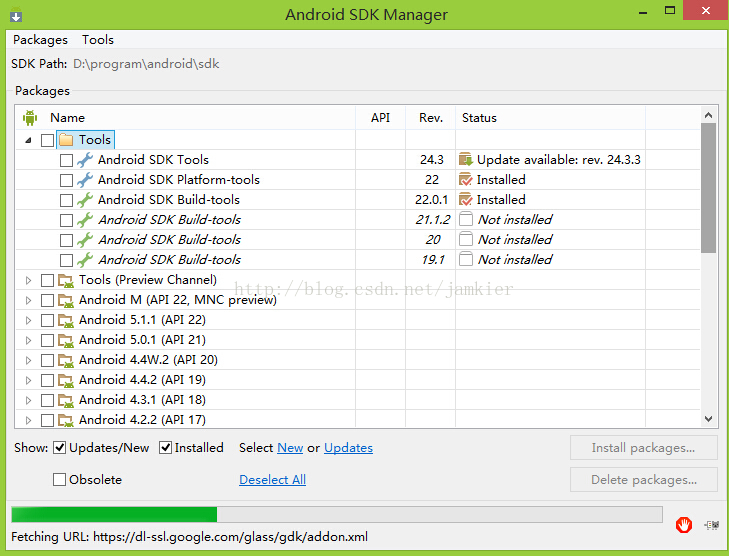The width and height of the screenshot is (729, 556).
Task: Enable the Obsolete checkbox
Action: click(59, 479)
